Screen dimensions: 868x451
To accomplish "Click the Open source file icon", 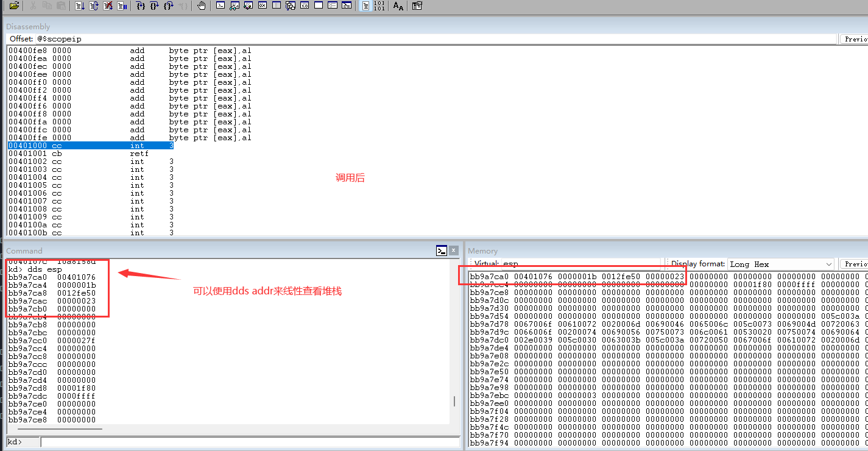I will (14, 6).
